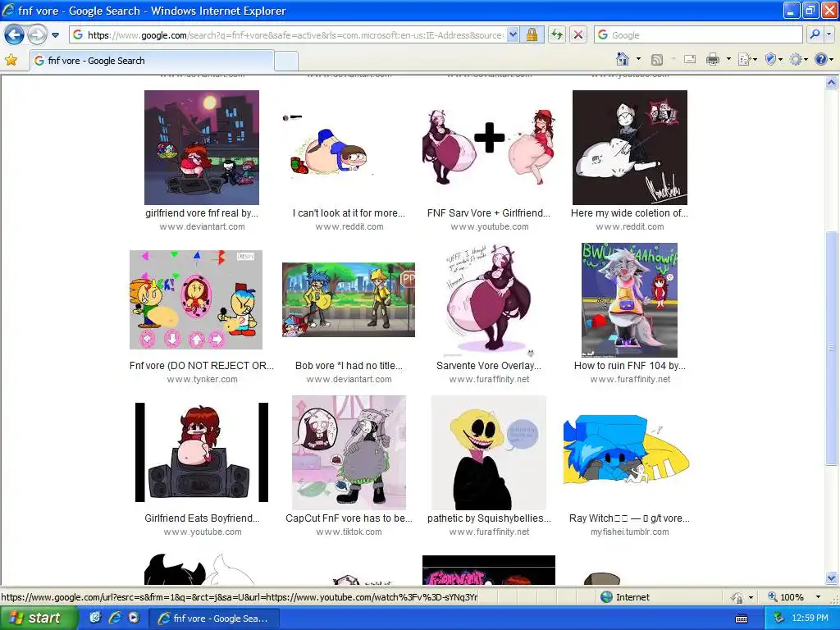Click the Internet security zone indicator
The image size is (840, 630).
click(625, 597)
